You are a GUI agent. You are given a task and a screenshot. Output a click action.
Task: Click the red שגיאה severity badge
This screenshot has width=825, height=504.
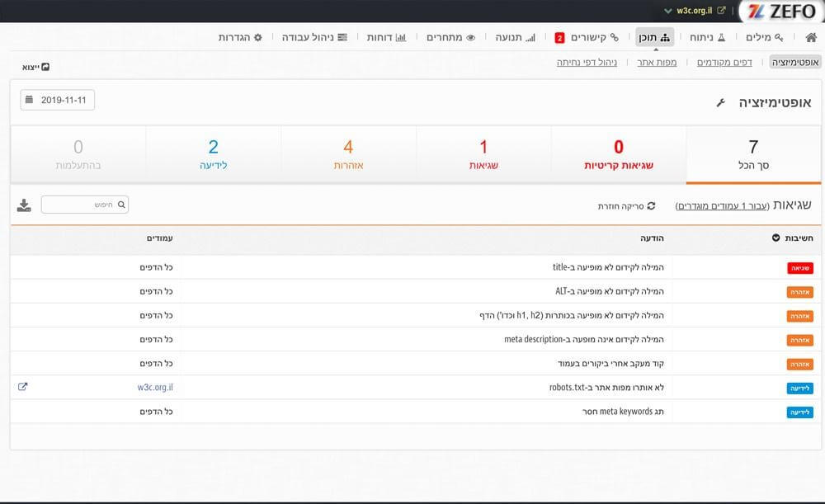click(x=799, y=268)
